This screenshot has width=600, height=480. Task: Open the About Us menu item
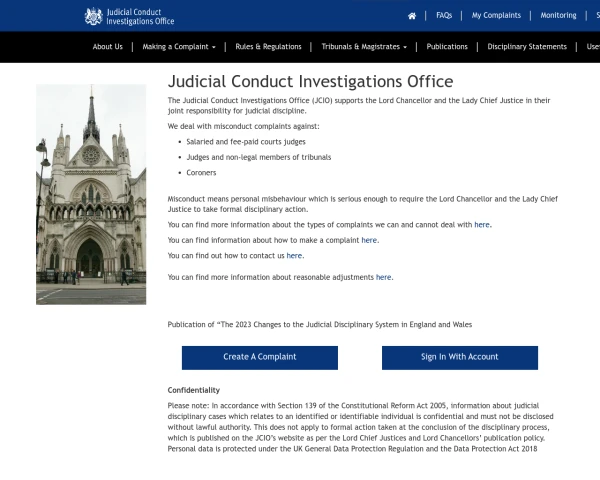[x=108, y=47]
